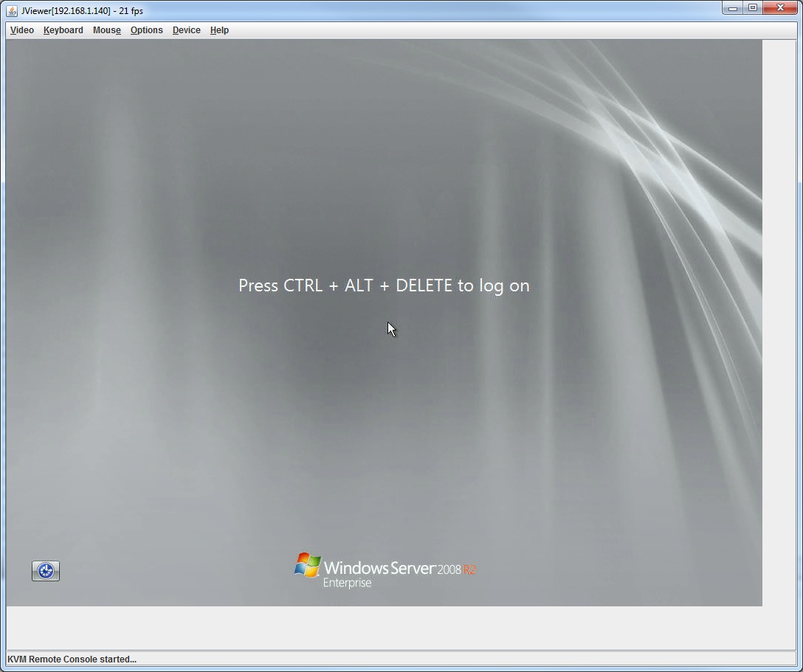Expand the Options menu
The height and width of the screenshot is (672, 803).
[x=146, y=30]
